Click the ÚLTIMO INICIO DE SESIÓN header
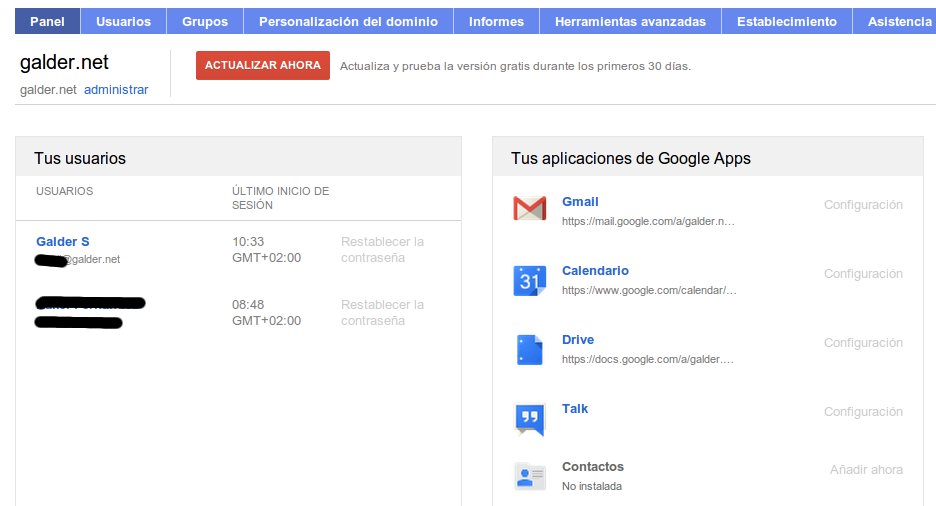 281,198
